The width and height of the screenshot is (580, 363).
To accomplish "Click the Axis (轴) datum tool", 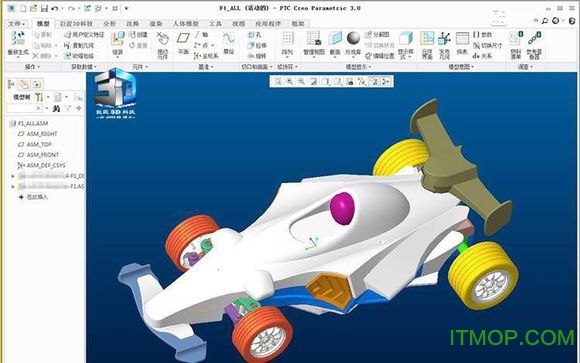I will pos(201,35).
